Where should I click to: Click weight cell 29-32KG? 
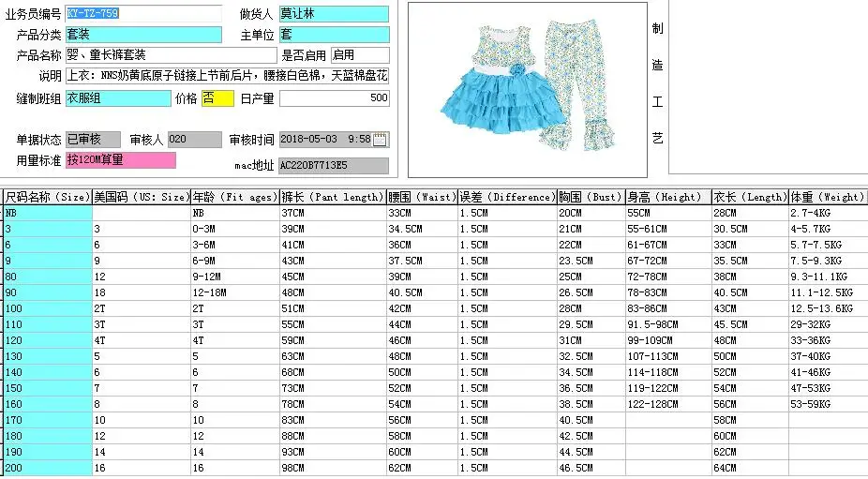tap(828, 325)
